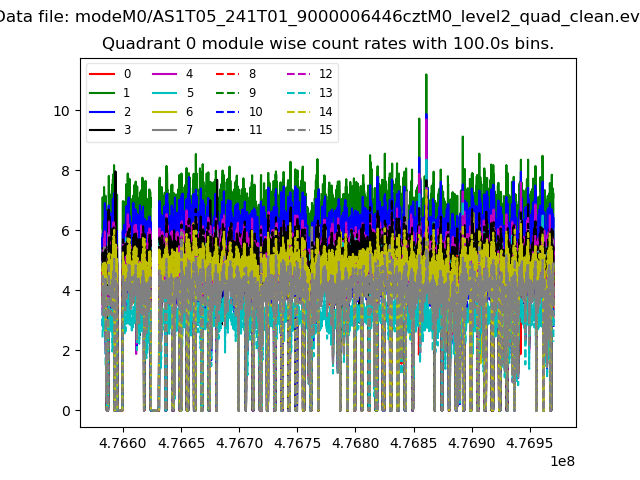Click y-axis tick label 2

coord(66,351)
